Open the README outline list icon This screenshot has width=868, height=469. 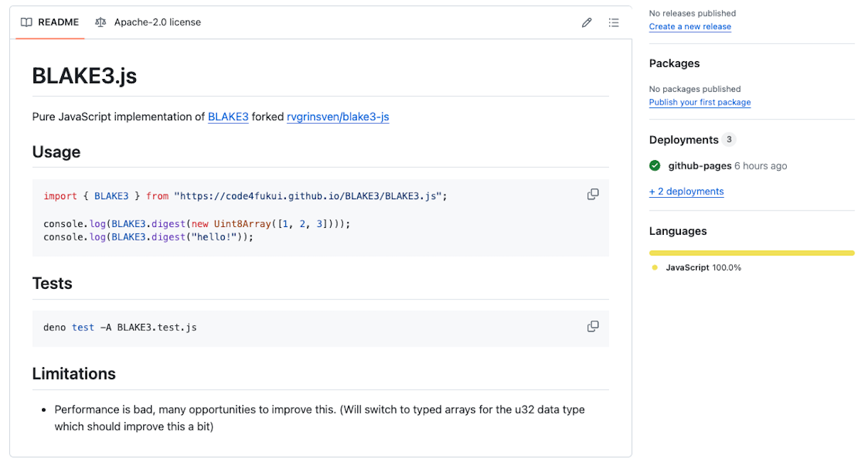pos(613,23)
